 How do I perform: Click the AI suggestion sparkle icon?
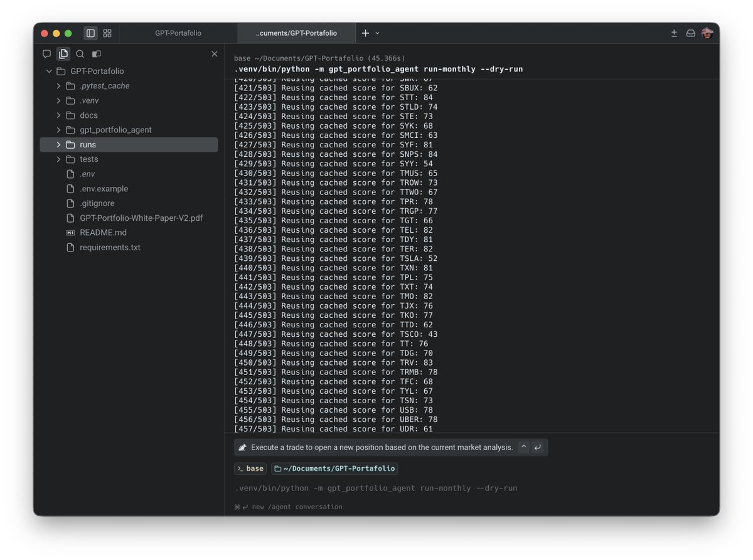click(242, 448)
